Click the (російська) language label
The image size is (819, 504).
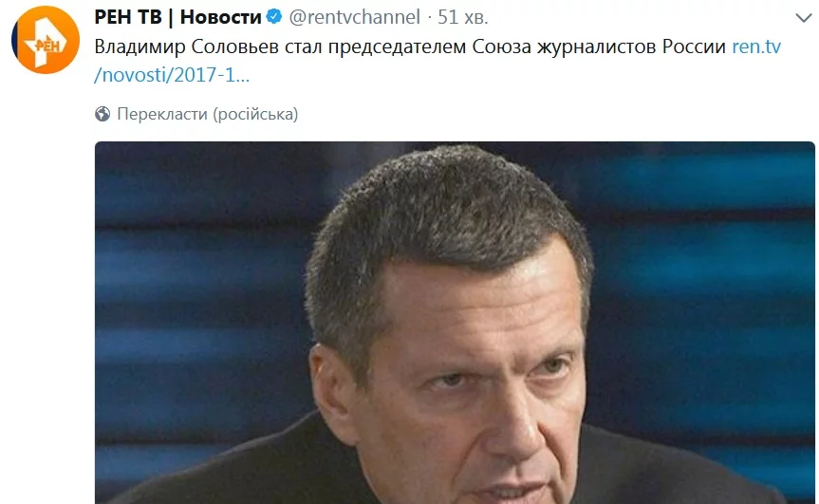(x=255, y=114)
